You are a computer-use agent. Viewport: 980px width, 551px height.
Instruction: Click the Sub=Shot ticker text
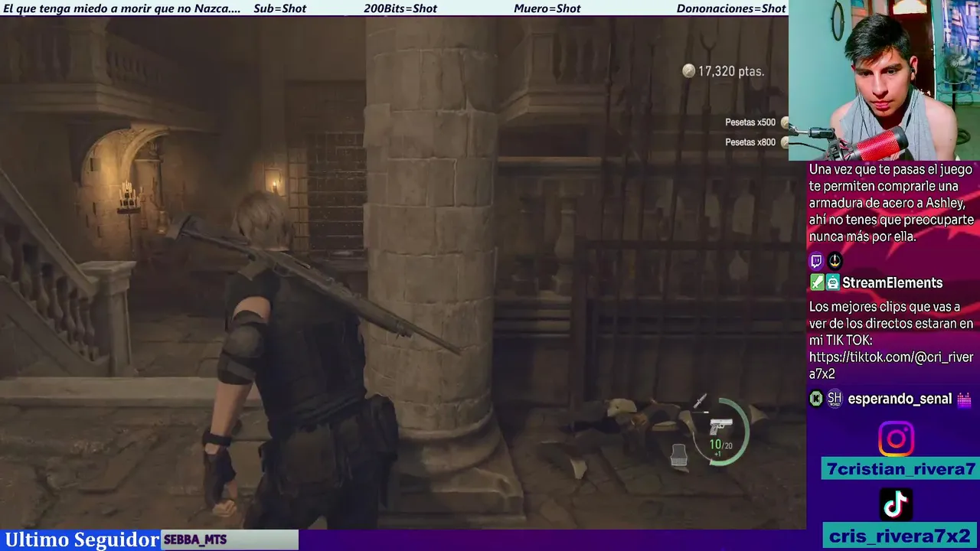(279, 8)
